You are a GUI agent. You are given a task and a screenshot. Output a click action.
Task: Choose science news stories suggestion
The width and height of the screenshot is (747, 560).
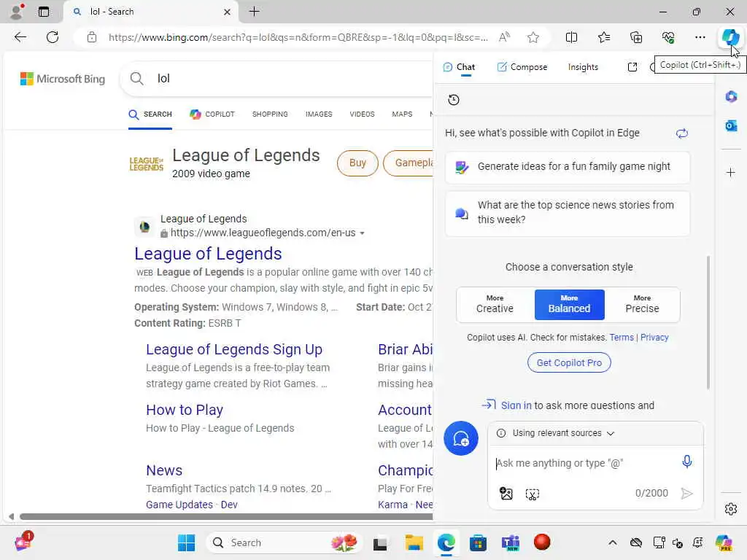click(568, 212)
